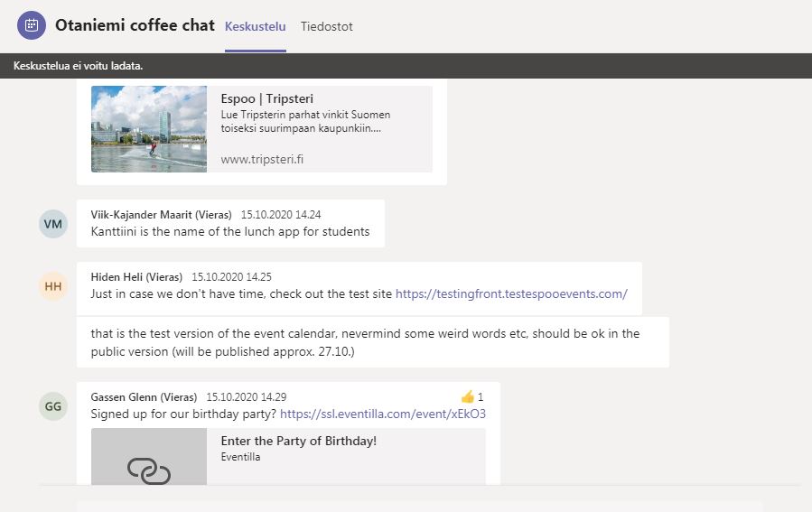Open the GG avatar for Gassen Glenn
The width and height of the screenshot is (812, 512).
(53, 406)
